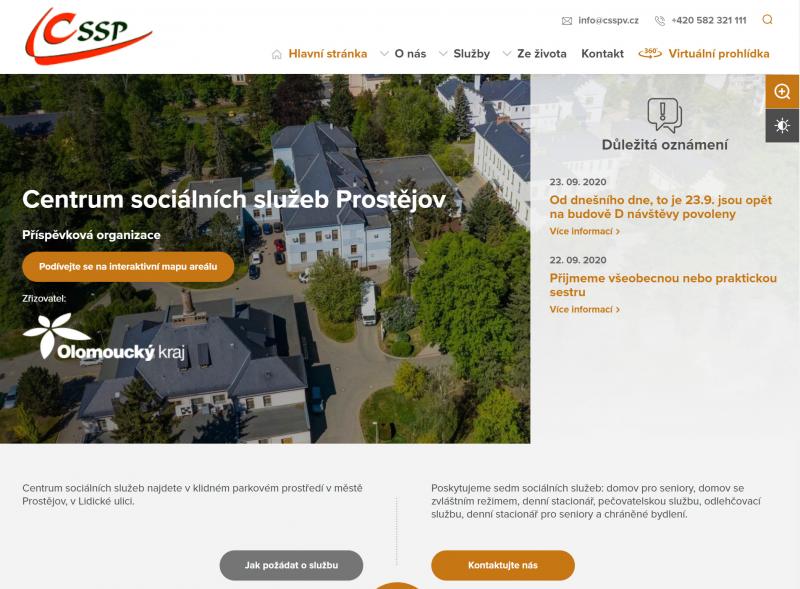Click Podívejte se na interaktivní mapu areálu
800x589 pixels.
[128, 266]
